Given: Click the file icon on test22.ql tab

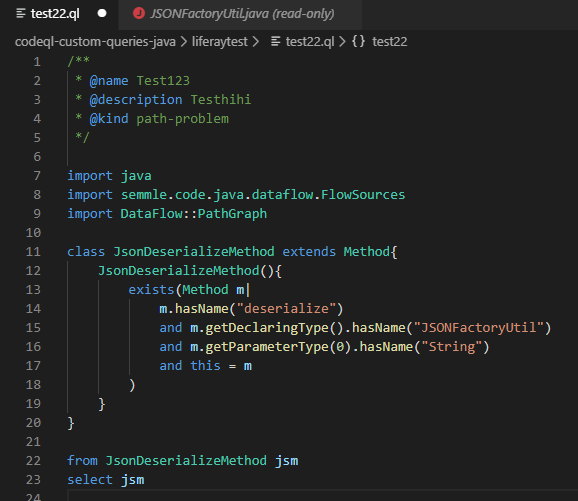Looking at the screenshot, I should [21, 14].
